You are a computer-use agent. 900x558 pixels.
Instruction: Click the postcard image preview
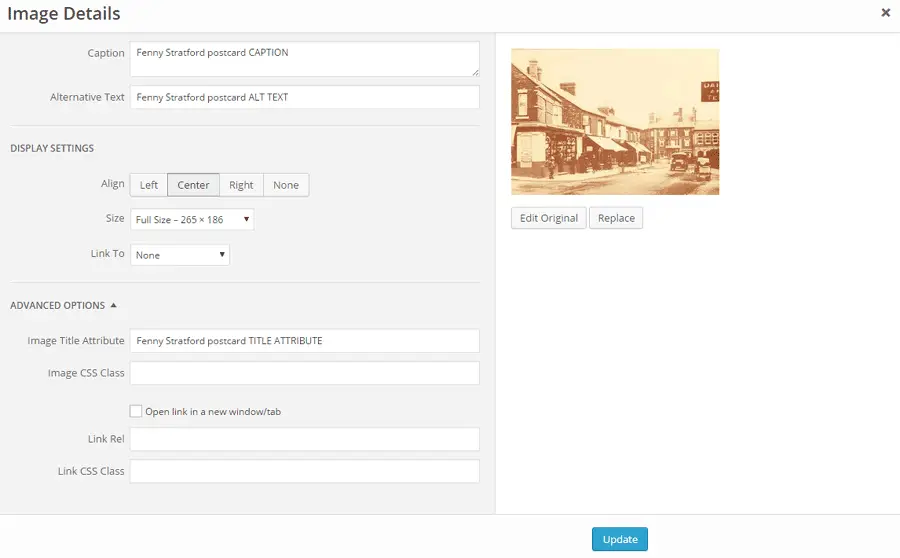615,122
